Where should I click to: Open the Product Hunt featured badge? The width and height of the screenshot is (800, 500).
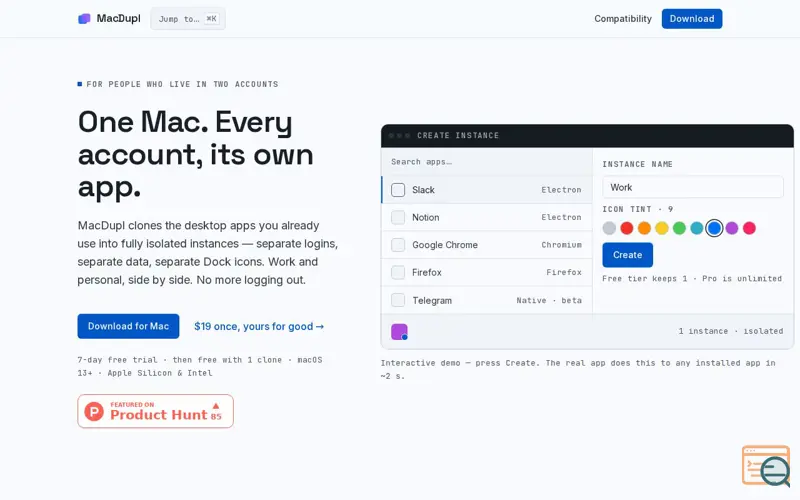[x=156, y=411]
